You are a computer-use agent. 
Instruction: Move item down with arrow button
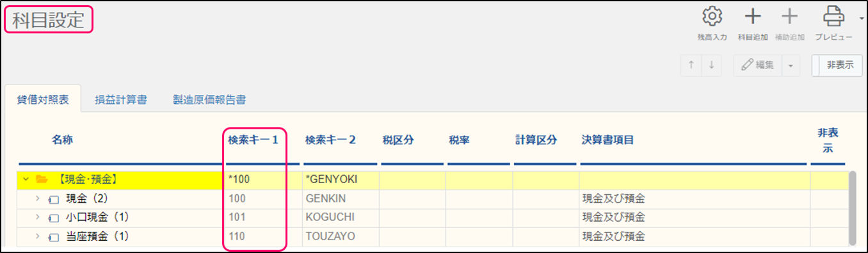point(711,65)
